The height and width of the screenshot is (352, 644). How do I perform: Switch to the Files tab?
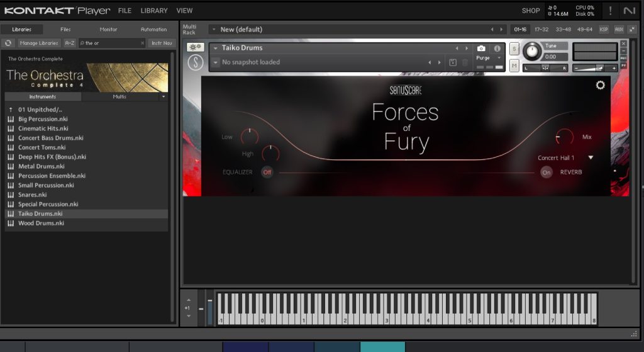pos(65,29)
